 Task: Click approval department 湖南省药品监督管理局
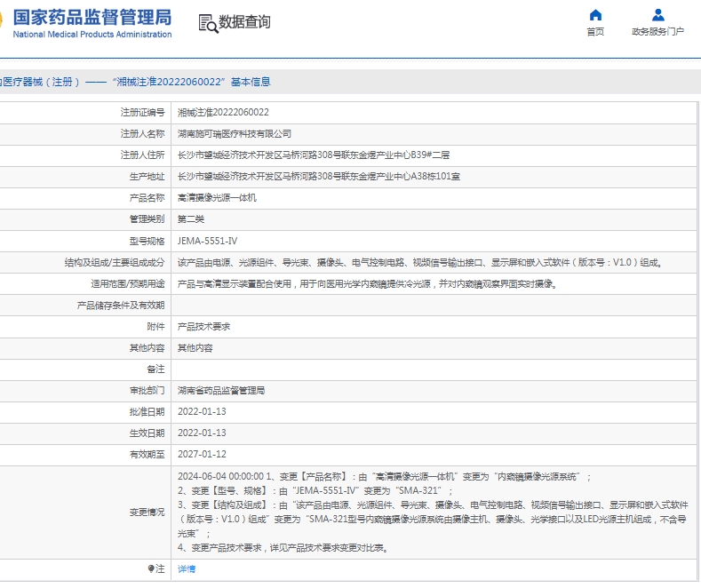click(x=221, y=391)
